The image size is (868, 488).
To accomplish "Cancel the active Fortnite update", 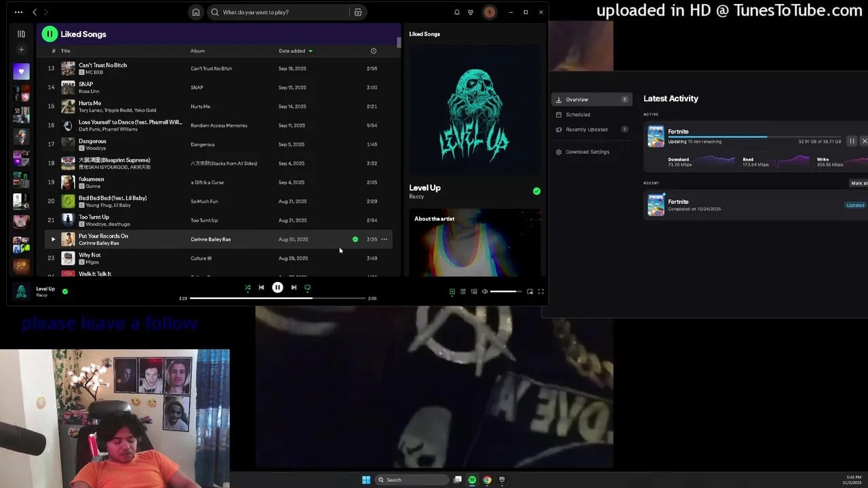I will [864, 141].
